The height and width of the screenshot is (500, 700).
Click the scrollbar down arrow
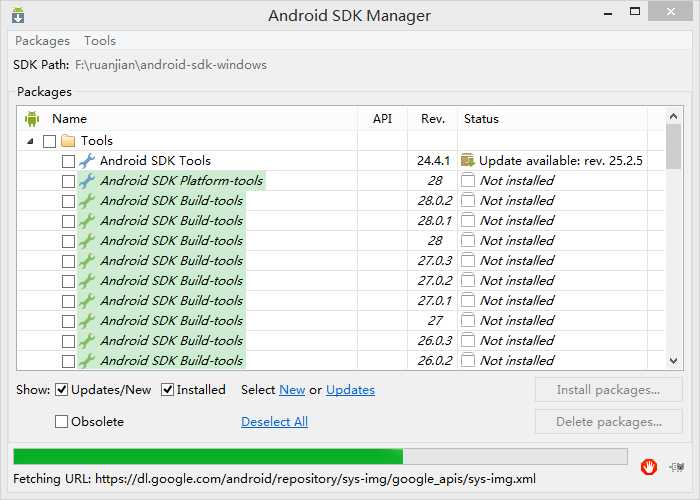[673, 360]
